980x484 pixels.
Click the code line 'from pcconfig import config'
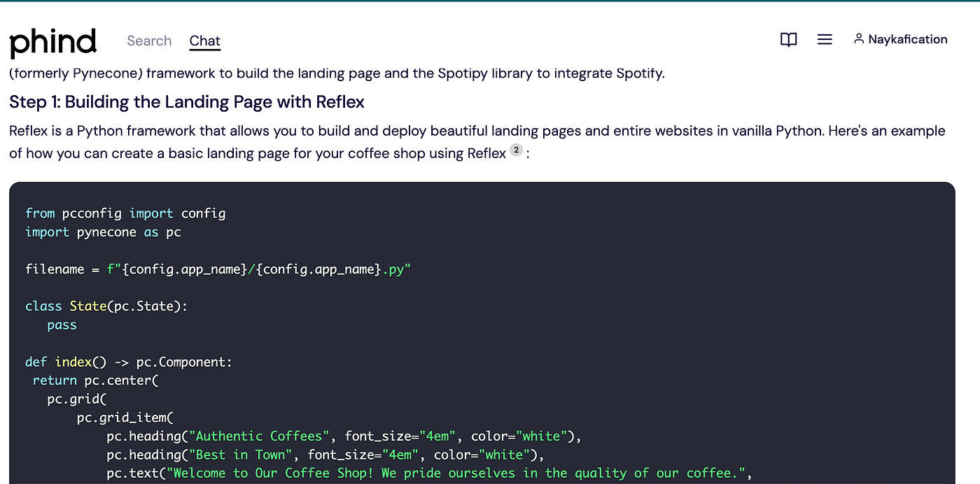pos(125,213)
